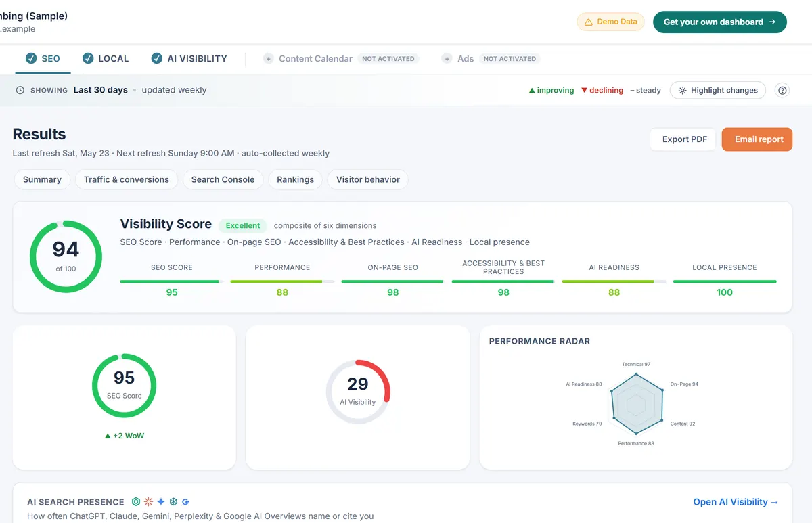Select the Visitor behavior pill
Image resolution: width=812 pixels, height=523 pixels.
(x=368, y=179)
